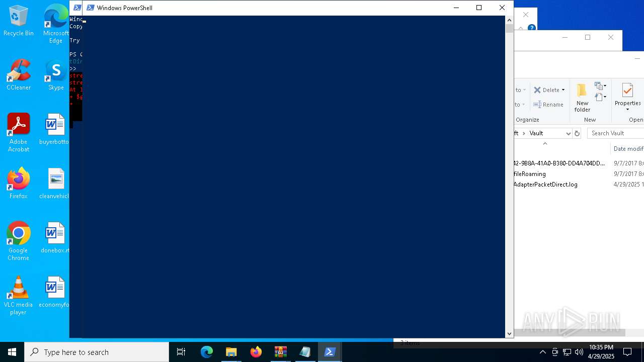Open the cleanvehicl image file icon
Image resolution: width=644 pixels, height=362 pixels.
click(x=55, y=184)
